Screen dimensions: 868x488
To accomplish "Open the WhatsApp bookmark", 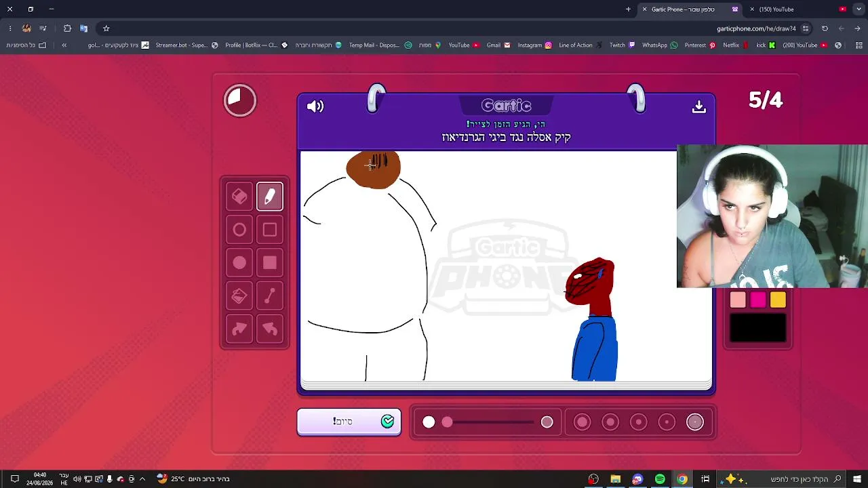I will coord(660,45).
